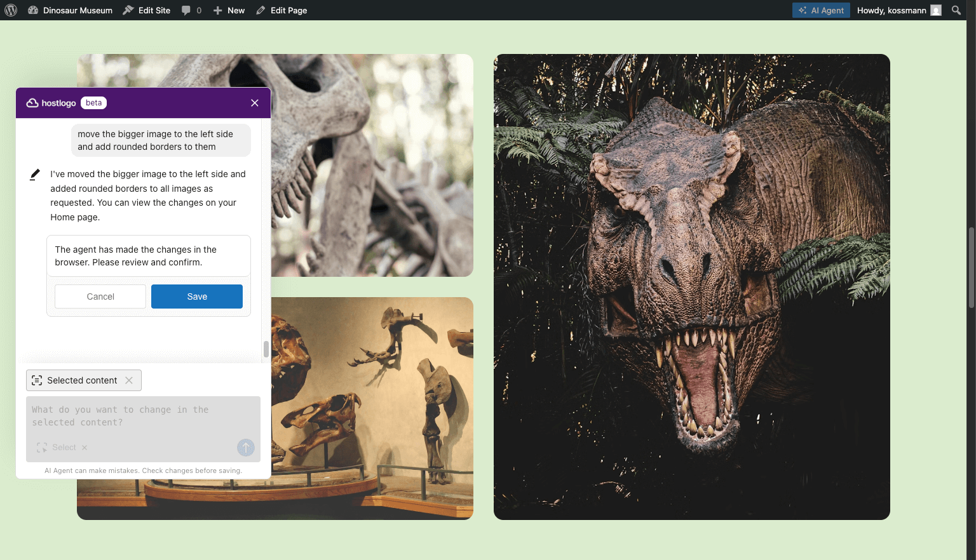Toggle the AI Agent button

point(820,10)
